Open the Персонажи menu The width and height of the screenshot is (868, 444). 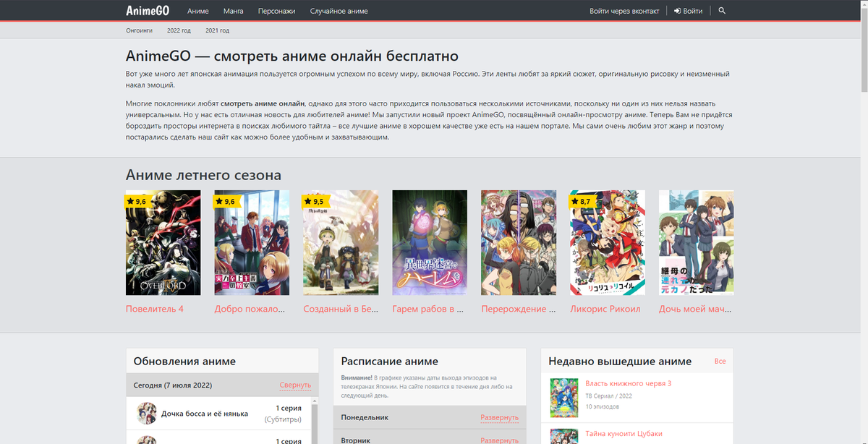tap(277, 11)
